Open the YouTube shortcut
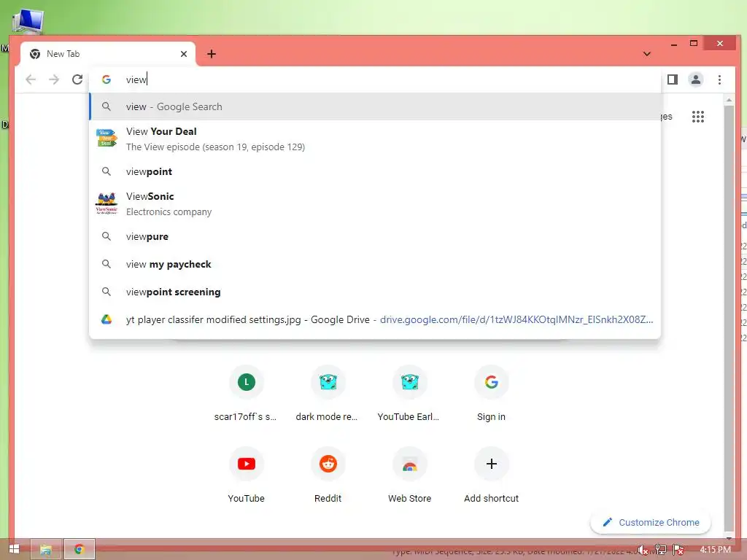 click(x=246, y=475)
